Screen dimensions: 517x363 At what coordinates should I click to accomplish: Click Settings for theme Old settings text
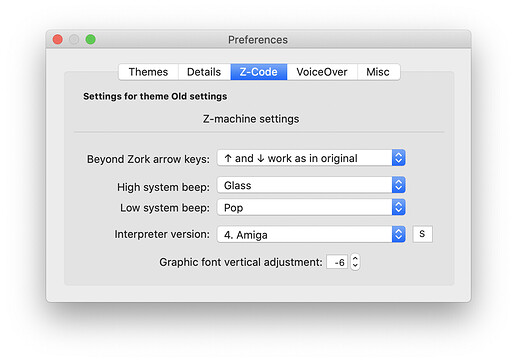click(x=155, y=96)
